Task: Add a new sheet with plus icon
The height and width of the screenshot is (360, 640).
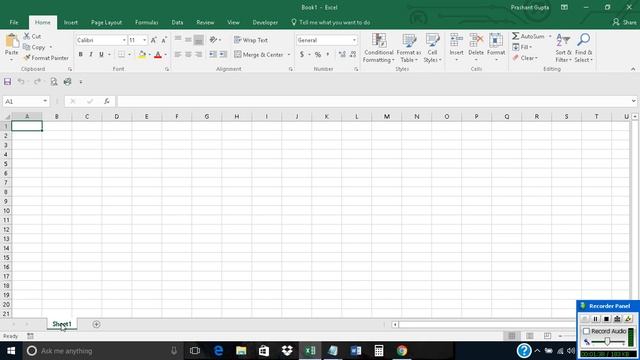Action: pos(96,324)
